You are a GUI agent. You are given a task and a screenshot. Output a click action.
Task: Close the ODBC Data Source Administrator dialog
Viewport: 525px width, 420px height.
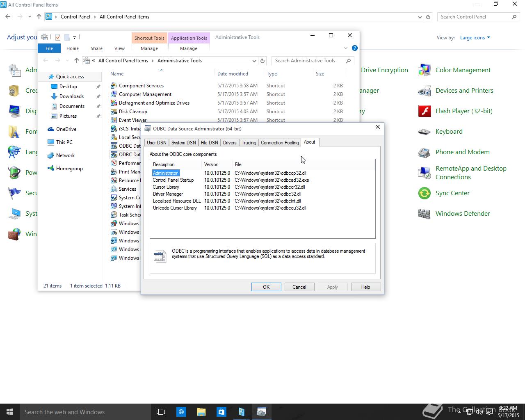pyautogui.click(x=378, y=127)
